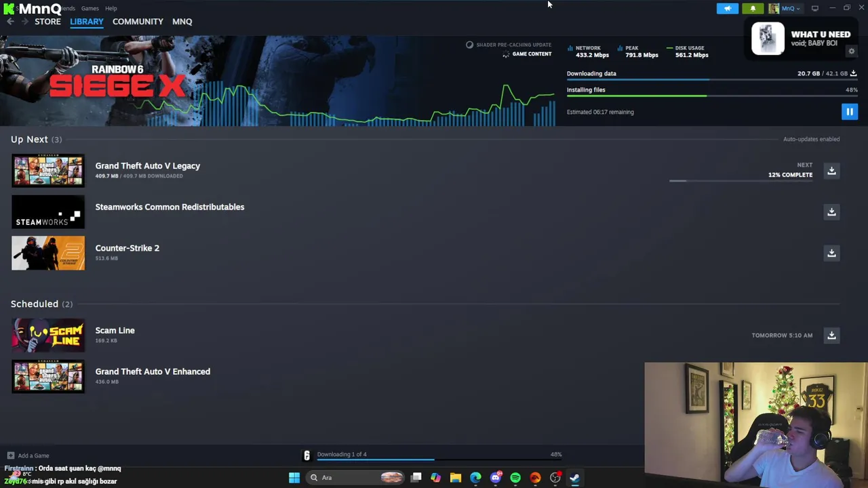Select Grand Theft Auto V Enhanced title
The width and height of the screenshot is (868, 488).
pos(153,371)
